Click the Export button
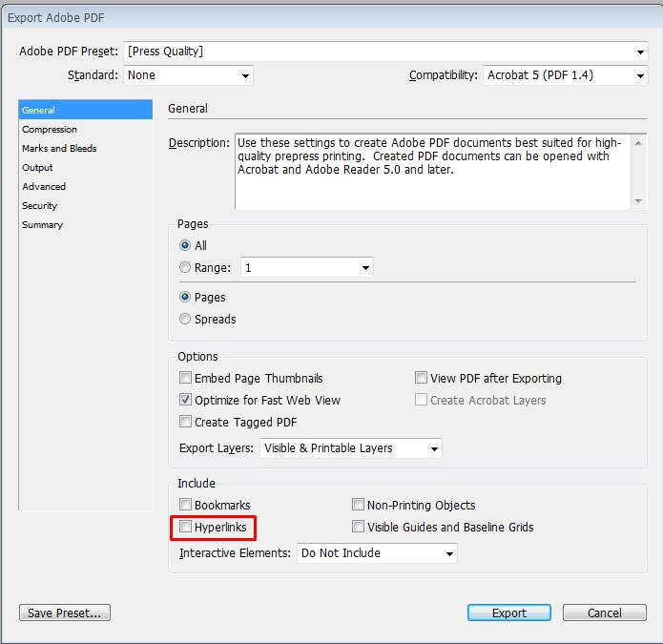The height and width of the screenshot is (644, 663). point(509,613)
